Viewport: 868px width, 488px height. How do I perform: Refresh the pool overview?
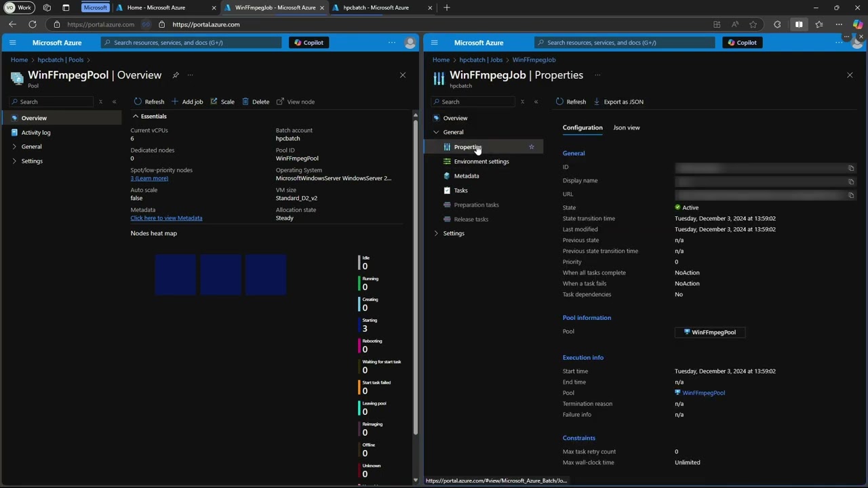[149, 102]
